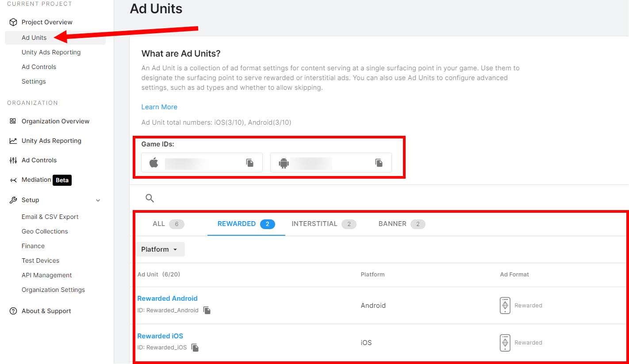Viewport: 629px width, 364px height.
Task: Open organization Unity Ads Reporting
Action: [x=51, y=141]
